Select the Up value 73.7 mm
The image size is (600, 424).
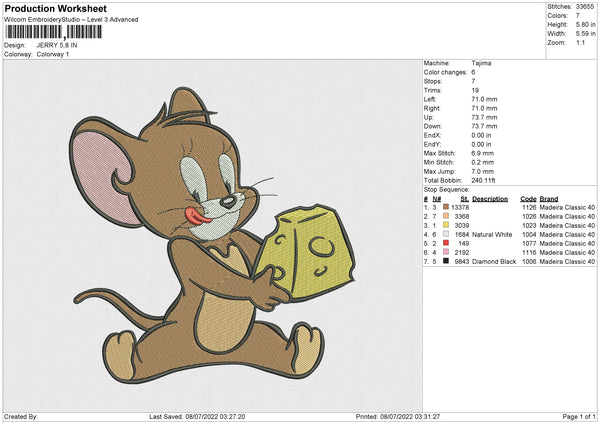tap(484, 117)
